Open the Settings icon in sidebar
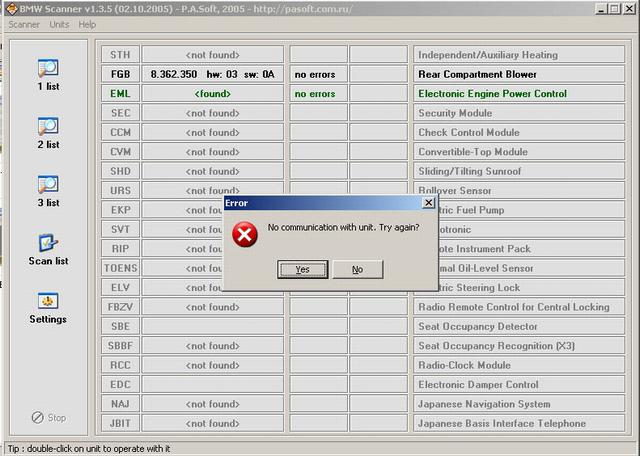 pos(48,301)
